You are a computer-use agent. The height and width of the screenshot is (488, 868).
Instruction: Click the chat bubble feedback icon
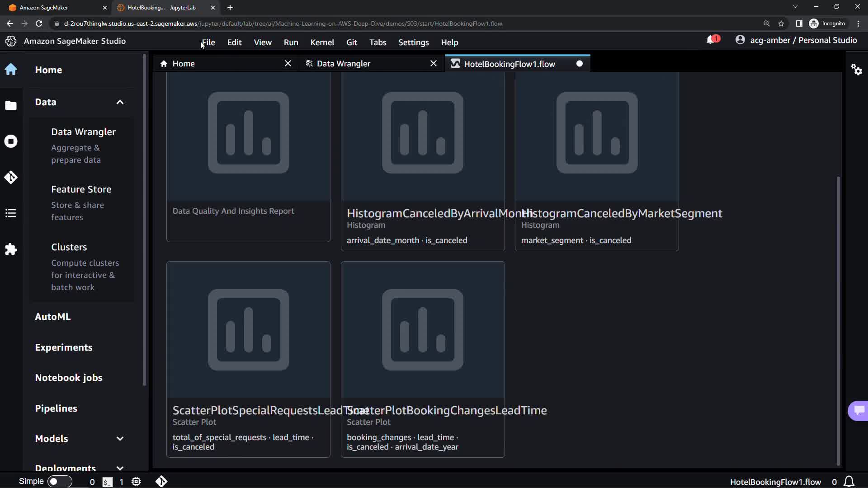point(859,410)
